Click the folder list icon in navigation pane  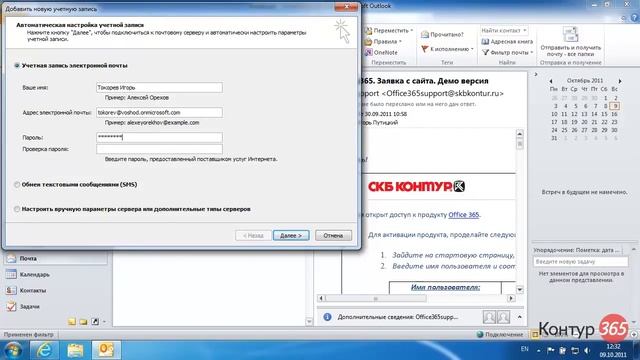coord(84,322)
